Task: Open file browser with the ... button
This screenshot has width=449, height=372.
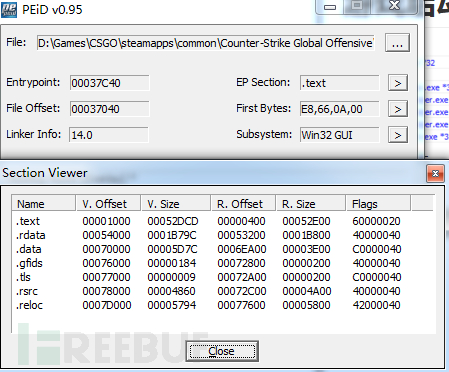Action: (397, 43)
